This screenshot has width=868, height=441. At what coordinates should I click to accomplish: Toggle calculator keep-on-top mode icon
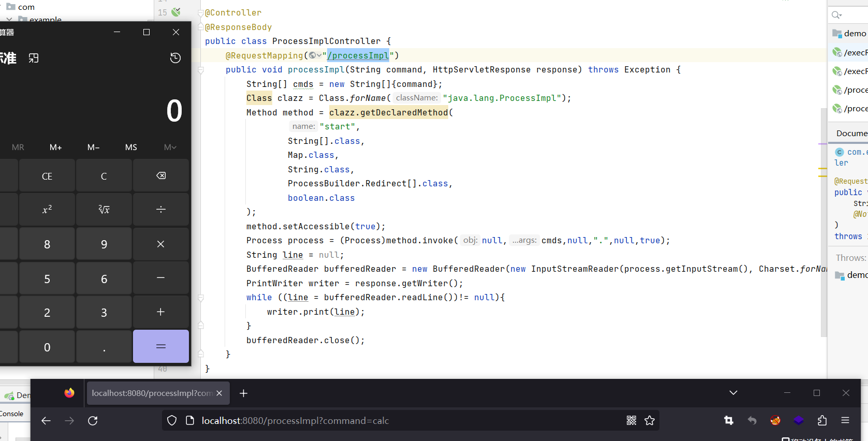click(x=34, y=58)
